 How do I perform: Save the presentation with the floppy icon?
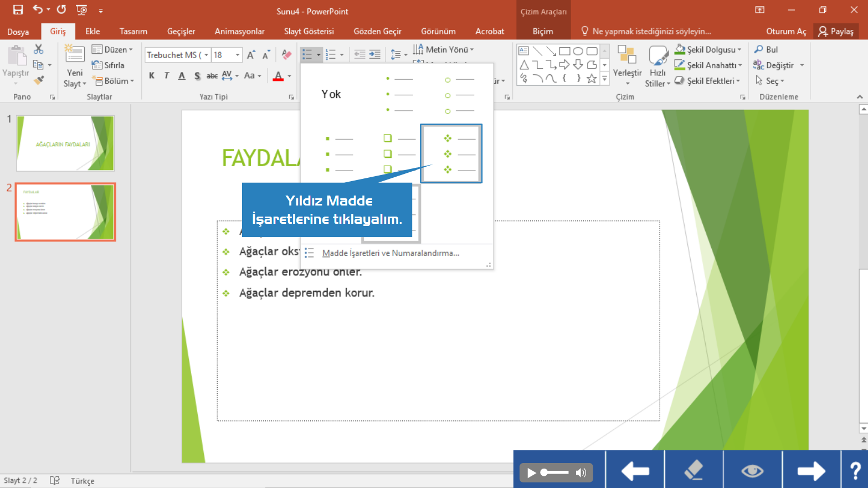click(x=18, y=9)
